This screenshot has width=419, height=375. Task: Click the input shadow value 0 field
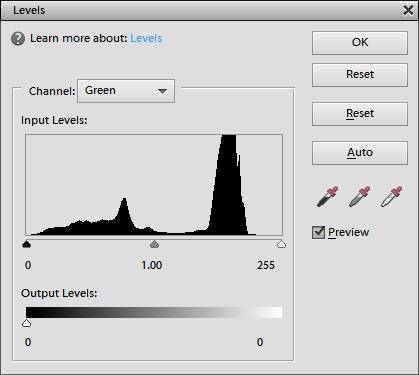coord(28,265)
